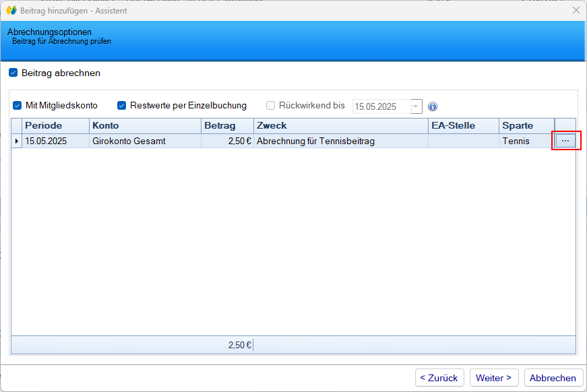Open the row details ellipsis button

pyautogui.click(x=565, y=141)
